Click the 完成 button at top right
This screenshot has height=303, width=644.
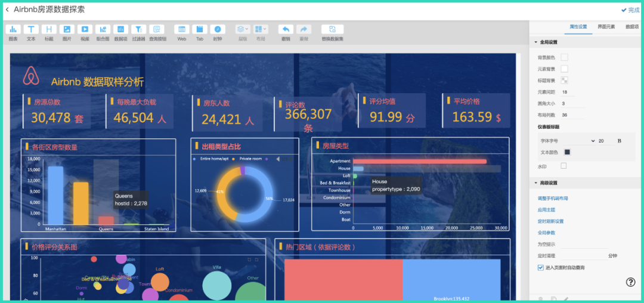pos(630,10)
